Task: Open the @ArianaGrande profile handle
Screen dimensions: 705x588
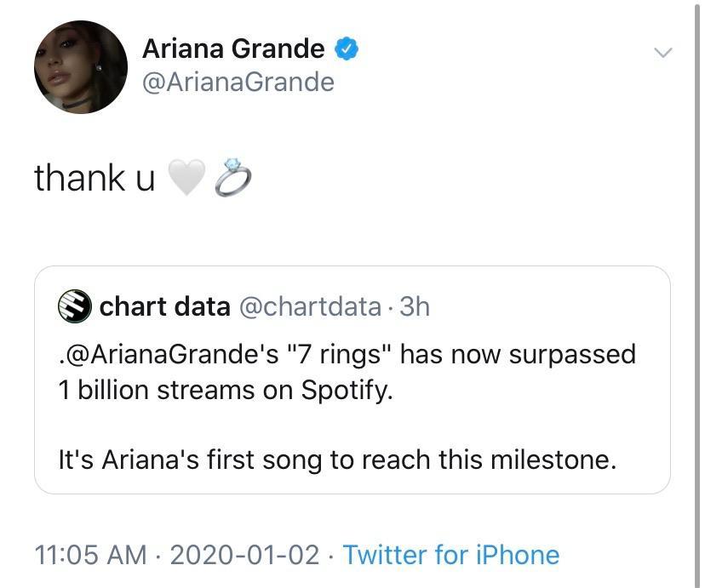Action: [238, 82]
